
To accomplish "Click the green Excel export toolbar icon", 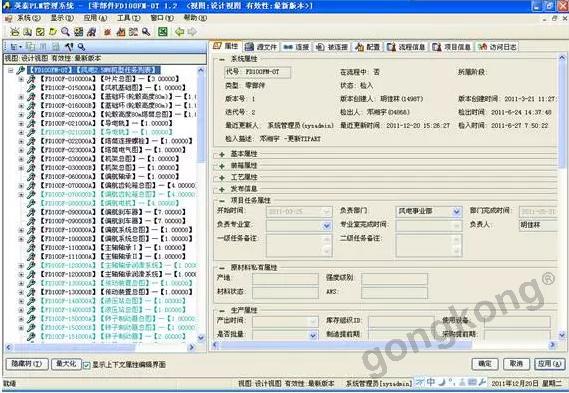I will [163, 32].
